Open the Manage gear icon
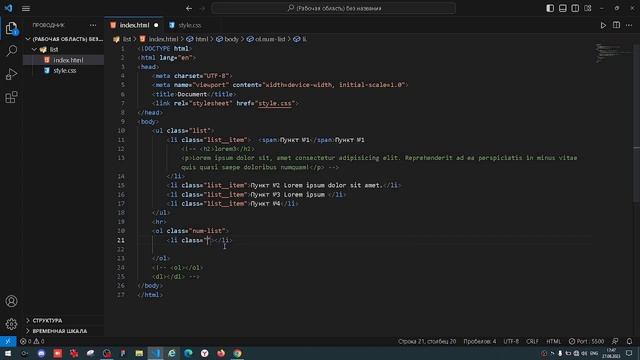 tap(11, 324)
